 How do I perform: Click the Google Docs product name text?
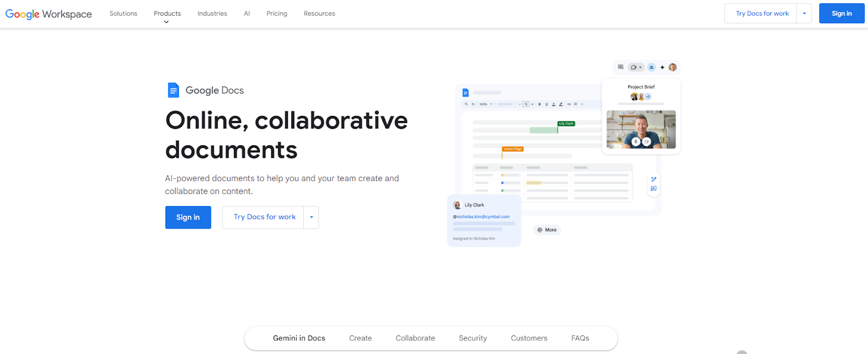[214, 91]
